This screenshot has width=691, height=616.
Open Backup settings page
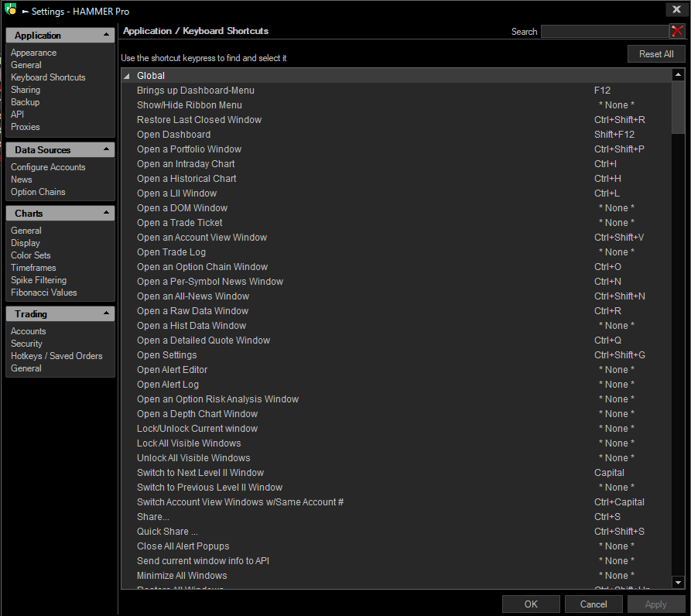click(x=25, y=102)
